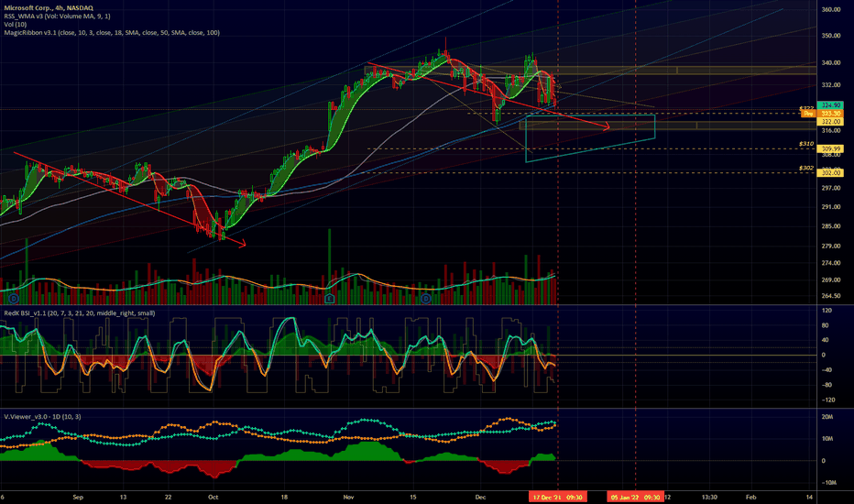Click 120 on the RedK BSI scale

pos(827,311)
